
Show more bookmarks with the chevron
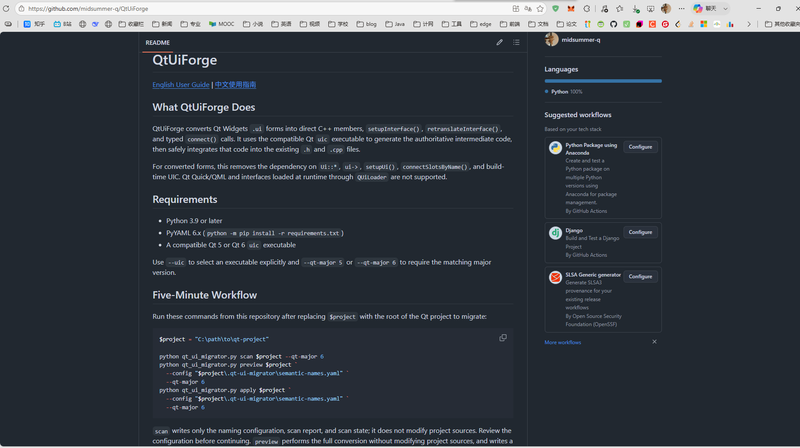tap(749, 24)
